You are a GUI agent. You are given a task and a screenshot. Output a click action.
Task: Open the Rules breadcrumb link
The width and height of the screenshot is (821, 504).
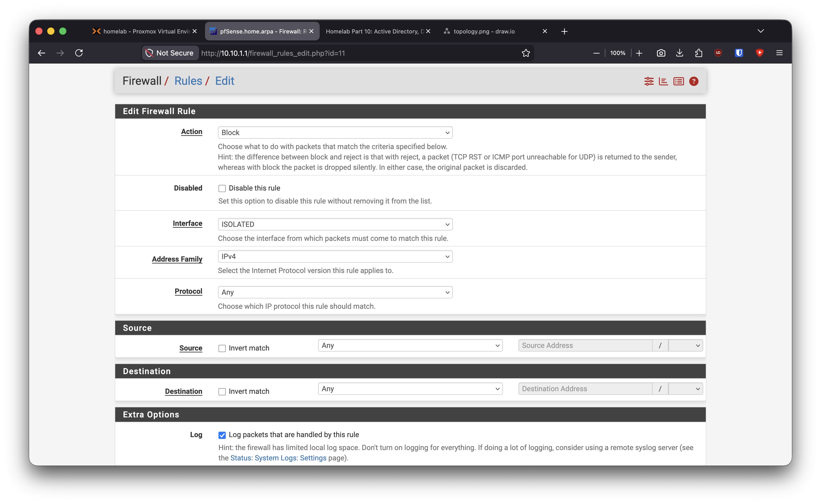188,81
